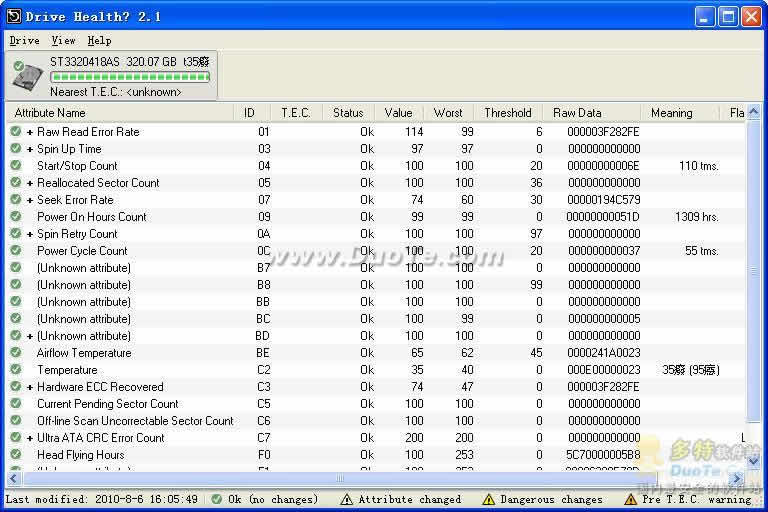Viewport: 768px width, 512px height.
Task: Click the horizontal scrollbar left arrow
Action: [x=14, y=478]
